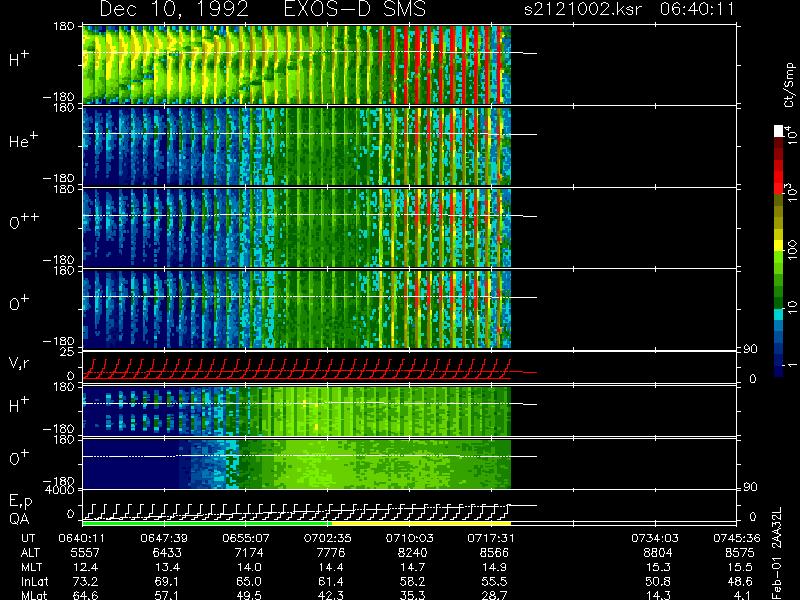Click the MLT value '15.5'
This screenshot has width=800, height=600.
click(x=740, y=567)
